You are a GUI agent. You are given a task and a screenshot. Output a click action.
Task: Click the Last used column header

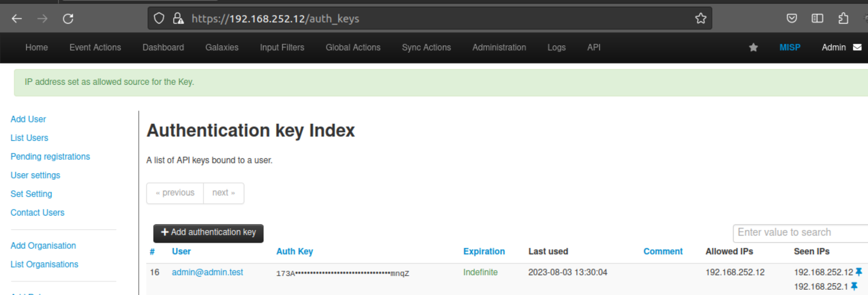(548, 251)
